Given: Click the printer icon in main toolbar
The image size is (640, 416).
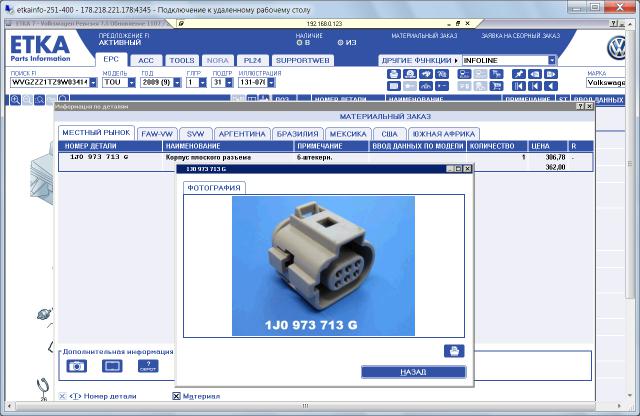Looking at the screenshot, I should pyautogui.click(x=393, y=74).
